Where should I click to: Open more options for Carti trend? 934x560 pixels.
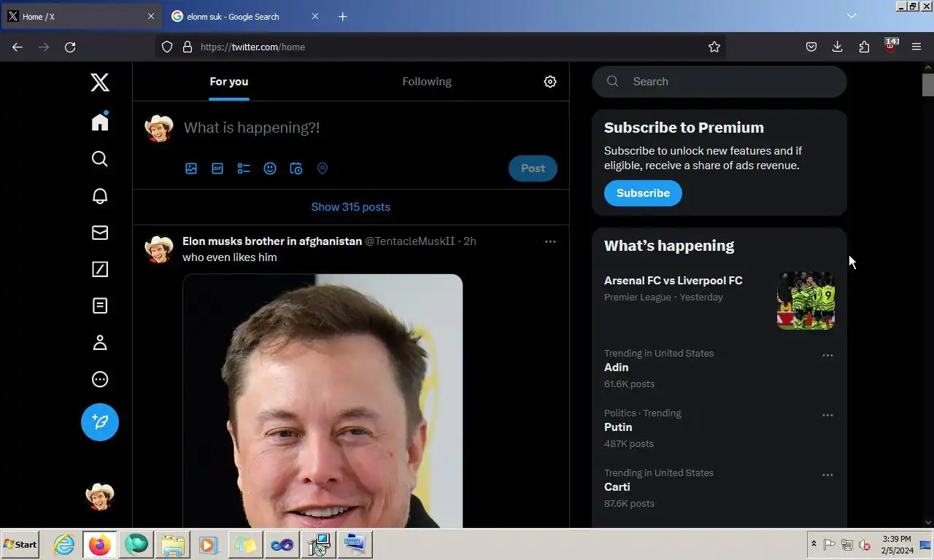point(827,475)
